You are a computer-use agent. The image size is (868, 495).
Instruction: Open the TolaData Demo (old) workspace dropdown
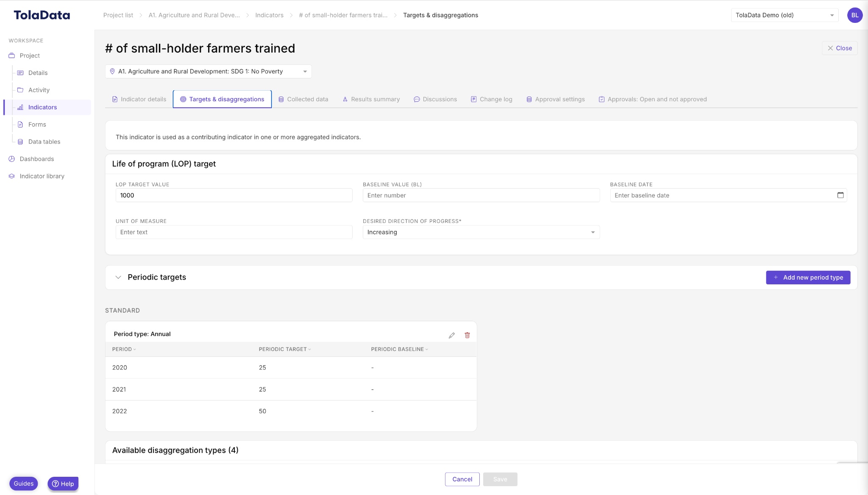click(785, 15)
